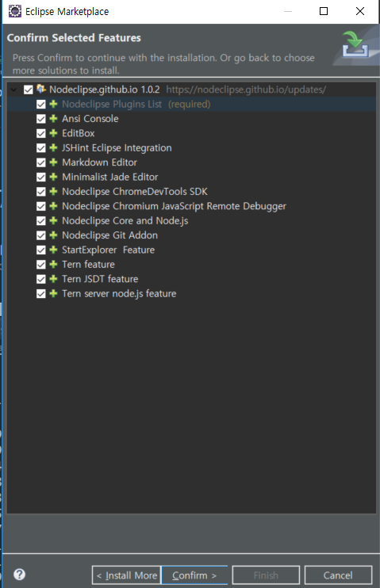The height and width of the screenshot is (588, 380).
Task: Select the Tern JSDT feature row text
Action: tap(100, 280)
